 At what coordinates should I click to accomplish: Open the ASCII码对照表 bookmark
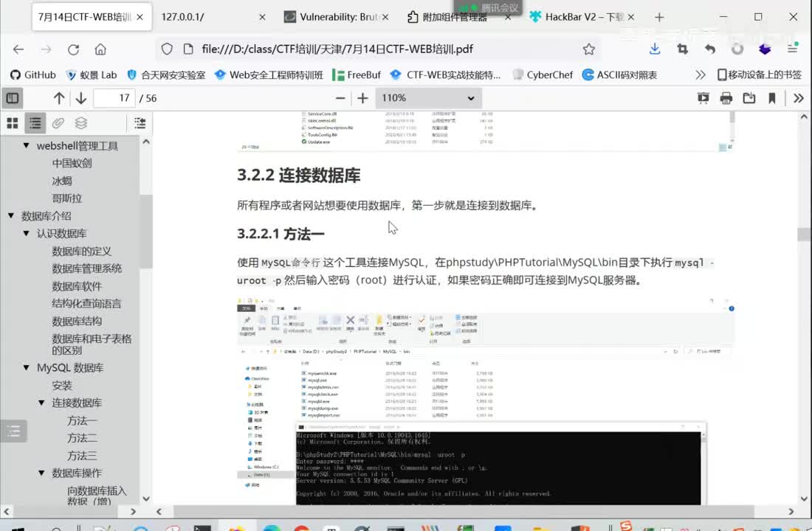[x=619, y=75]
